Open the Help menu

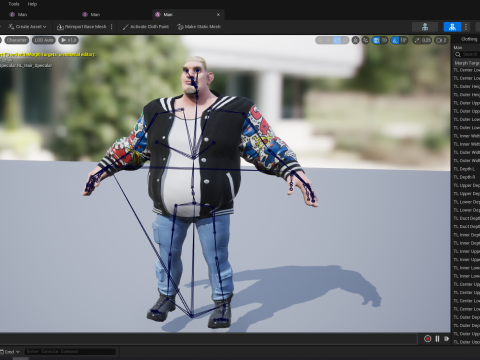32,4
